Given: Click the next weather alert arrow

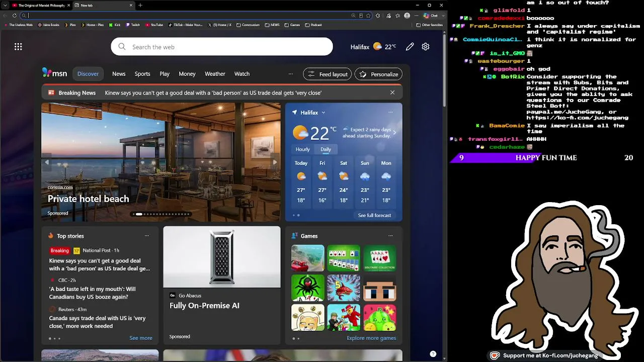Looking at the screenshot, I should 394,133.
